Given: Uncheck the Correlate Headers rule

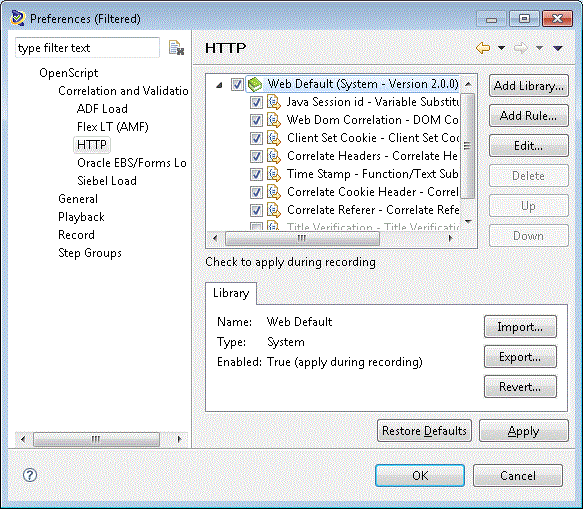Looking at the screenshot, I should click(x=256, y=156).
